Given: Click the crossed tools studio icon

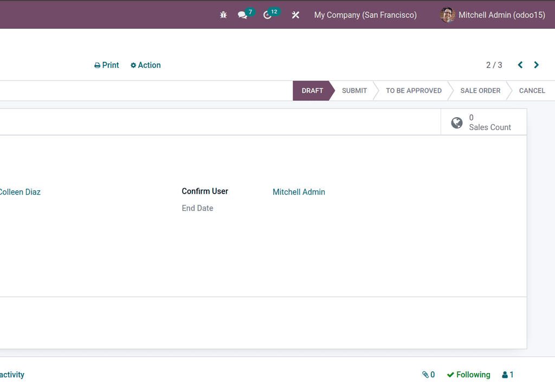Looking at the screenshot, I should point(295,15).
